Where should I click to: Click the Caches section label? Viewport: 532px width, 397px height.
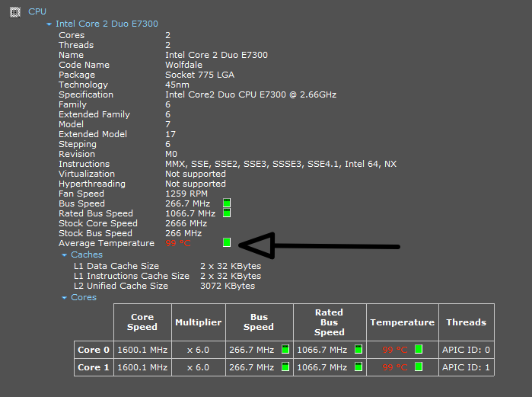[87, 255]
